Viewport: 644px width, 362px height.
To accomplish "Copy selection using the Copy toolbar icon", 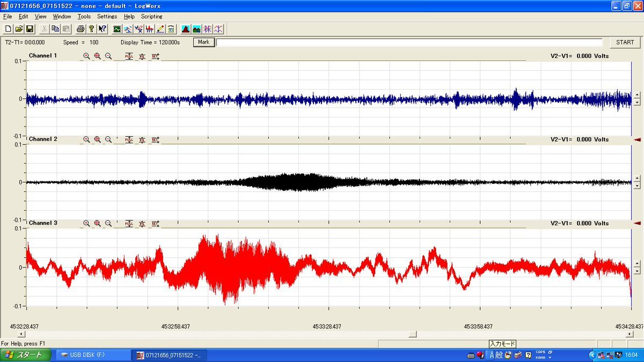I will pos(55,29).
